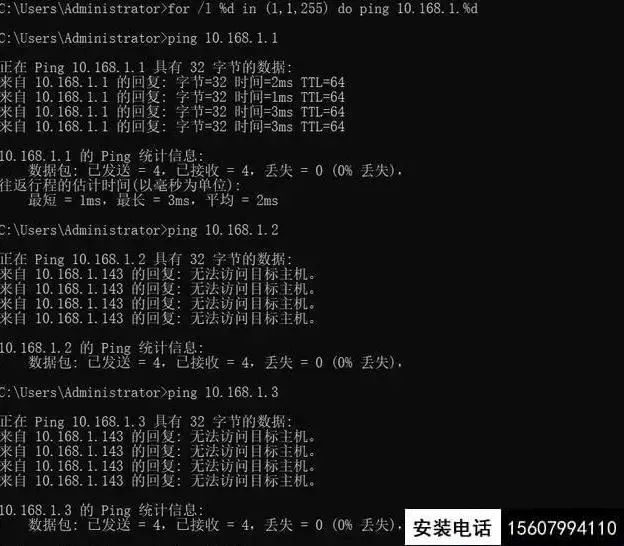
Task: Select the '最短 = 1ms' value
Action: [x=66, y=200]
